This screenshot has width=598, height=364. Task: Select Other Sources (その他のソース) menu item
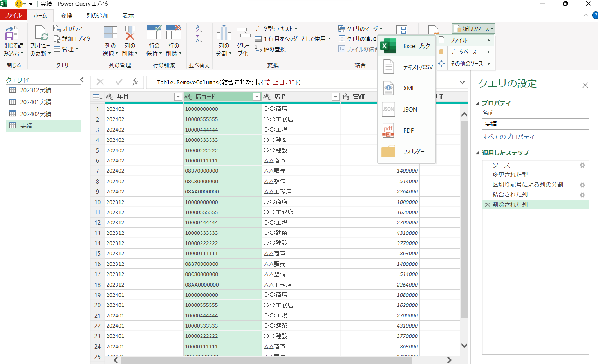pyautogui.click(x=465, y=63)
